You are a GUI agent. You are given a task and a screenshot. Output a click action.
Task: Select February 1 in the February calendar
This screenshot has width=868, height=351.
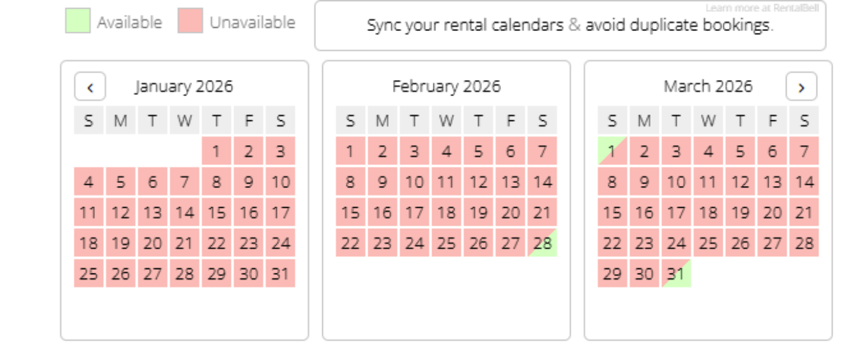350,151
